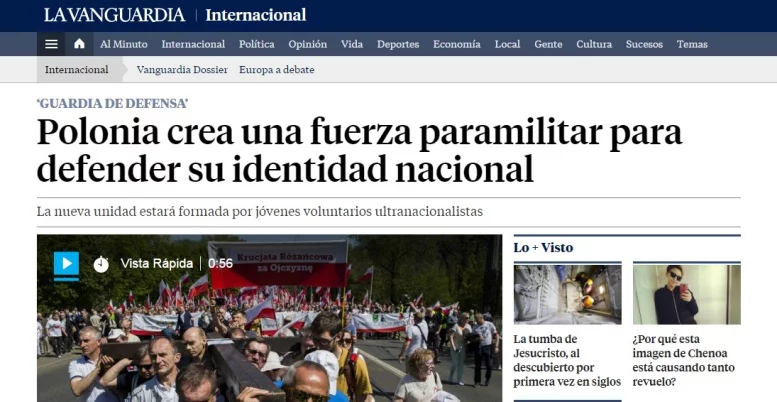Open the Política section
This screenshot has height=402, width=777.
(256, 44)
